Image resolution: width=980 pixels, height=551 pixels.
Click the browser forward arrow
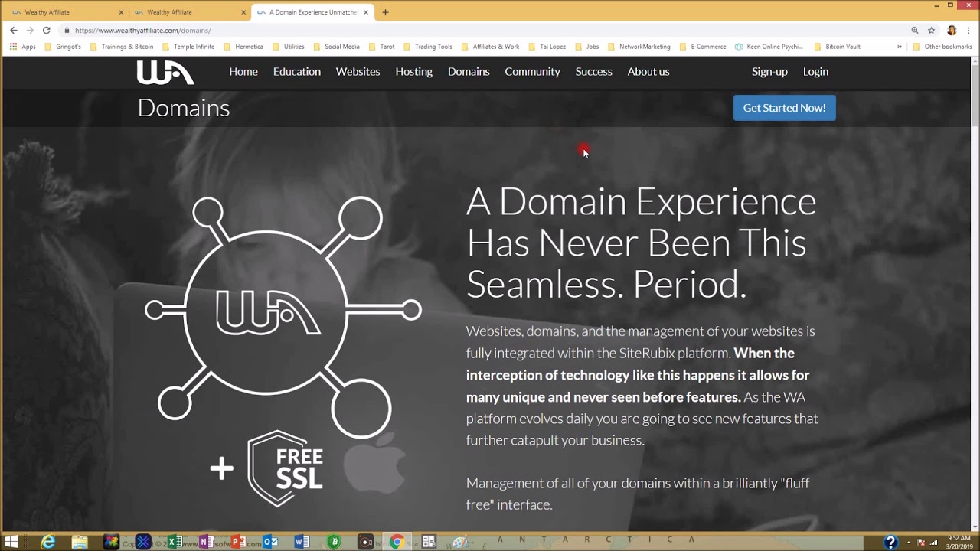30,31
